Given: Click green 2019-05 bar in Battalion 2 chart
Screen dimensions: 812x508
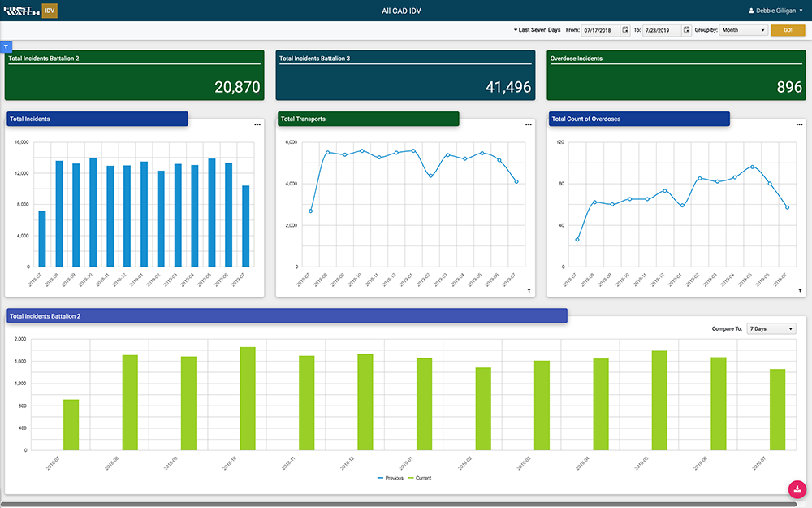Looking at the screenshot, I should (x=659, y=401).
